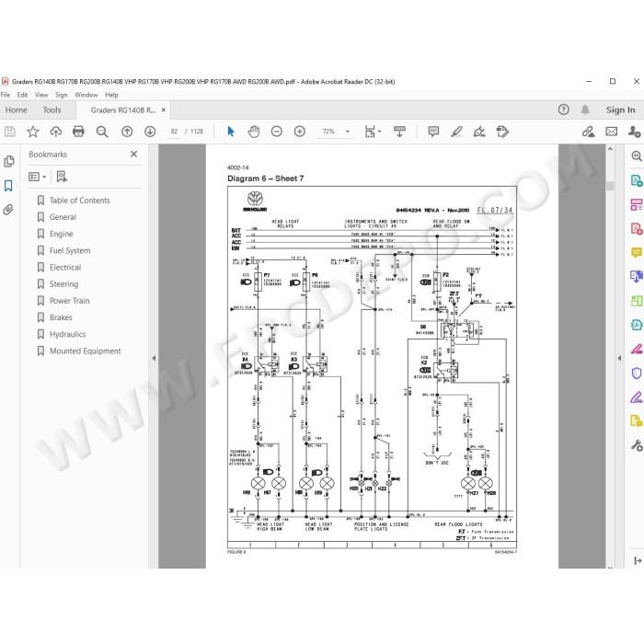
Task: Jump to Engine bookmark
Action: 62,234
